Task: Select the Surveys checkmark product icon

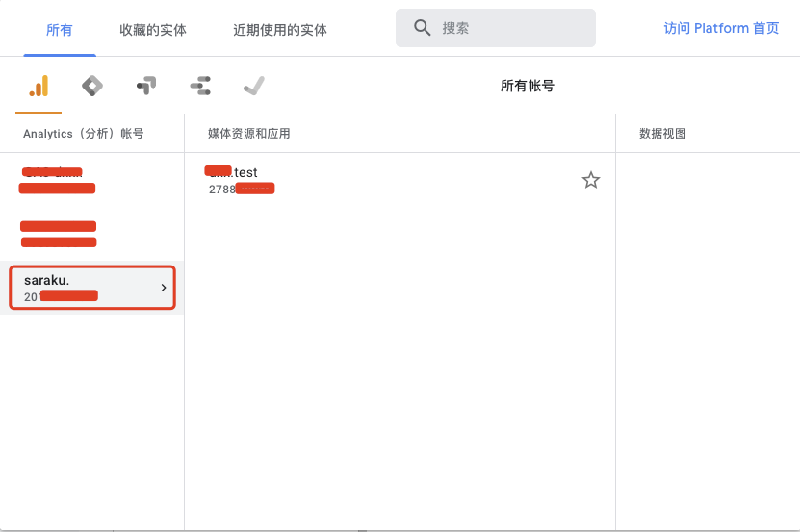Action: coord(254,86)
